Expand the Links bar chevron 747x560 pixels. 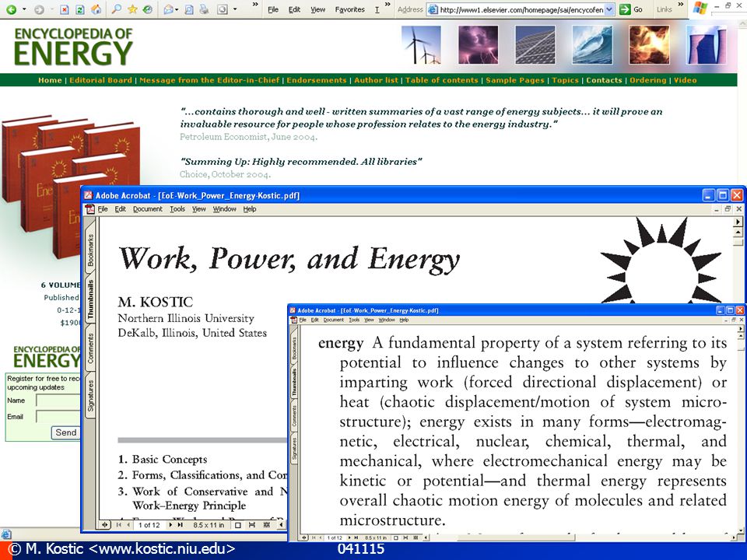(x=681, y=5)
